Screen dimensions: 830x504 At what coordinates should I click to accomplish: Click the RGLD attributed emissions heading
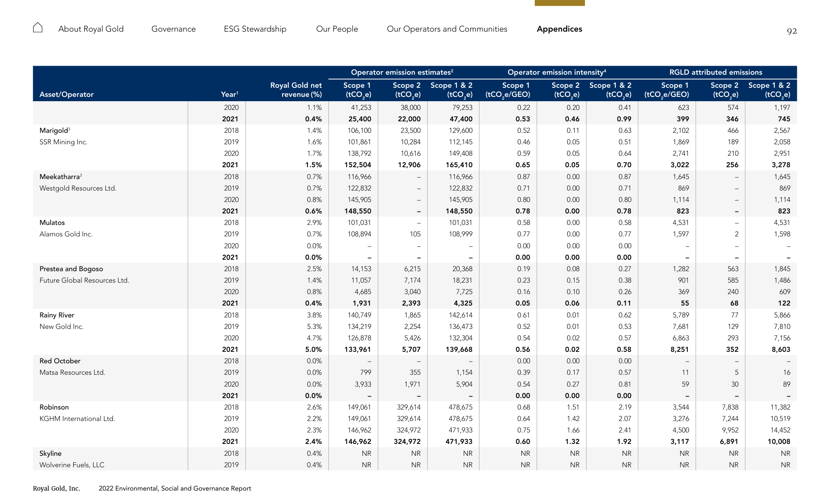click(716, 72)
